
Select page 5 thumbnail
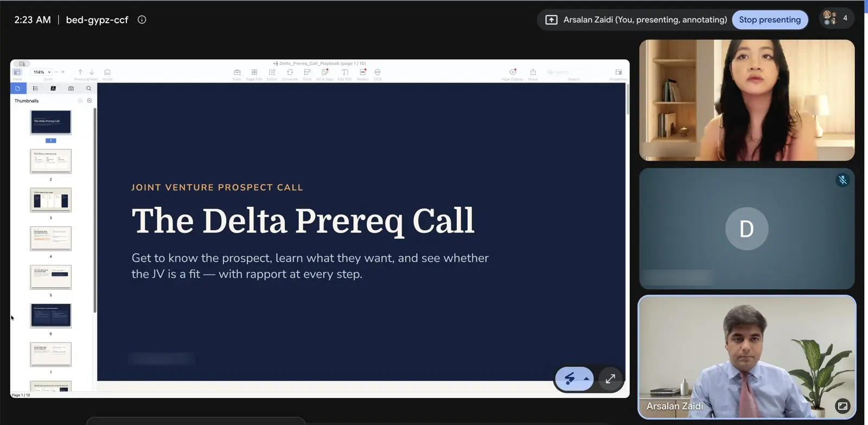(x=51, y=277)
